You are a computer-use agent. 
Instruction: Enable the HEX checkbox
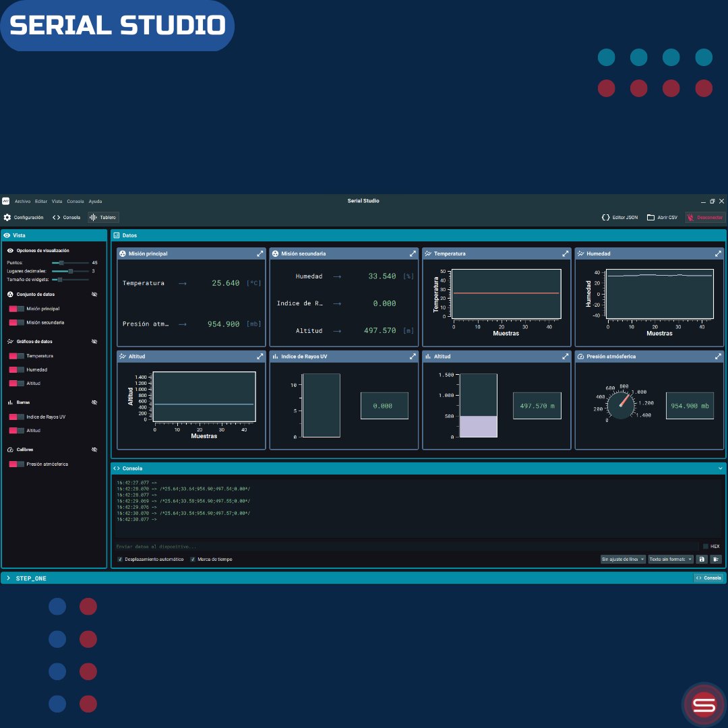coord(706,547)
